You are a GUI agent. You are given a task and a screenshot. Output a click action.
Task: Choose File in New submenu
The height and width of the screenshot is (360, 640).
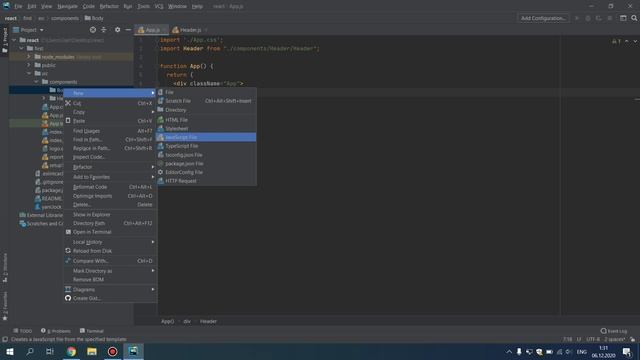point(206,92)
